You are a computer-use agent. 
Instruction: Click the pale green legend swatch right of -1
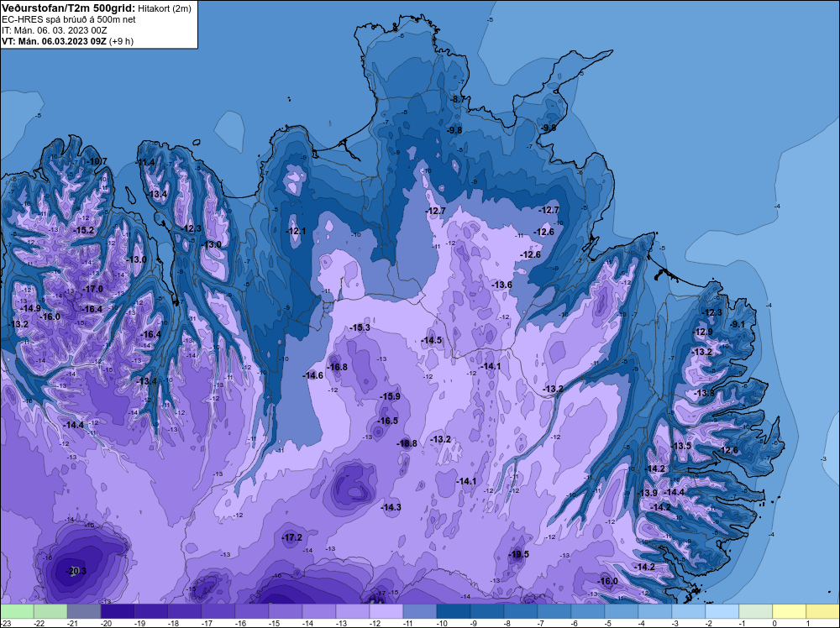[x=755, y=611]
